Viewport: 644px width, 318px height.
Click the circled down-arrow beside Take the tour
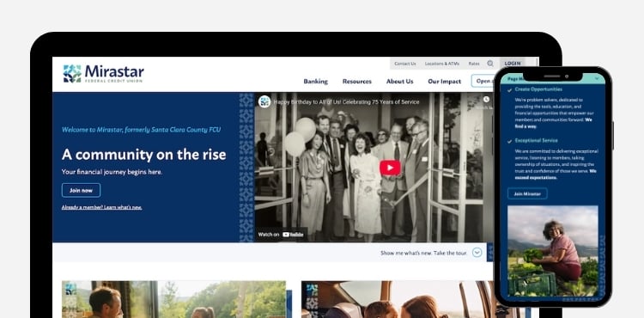click(x=477, y=253)
